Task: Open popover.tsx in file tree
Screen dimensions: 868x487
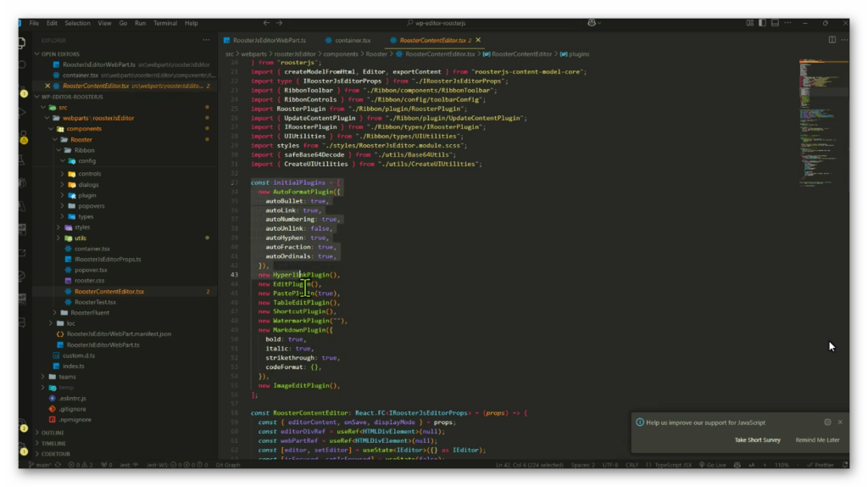Action: (91, 270)
